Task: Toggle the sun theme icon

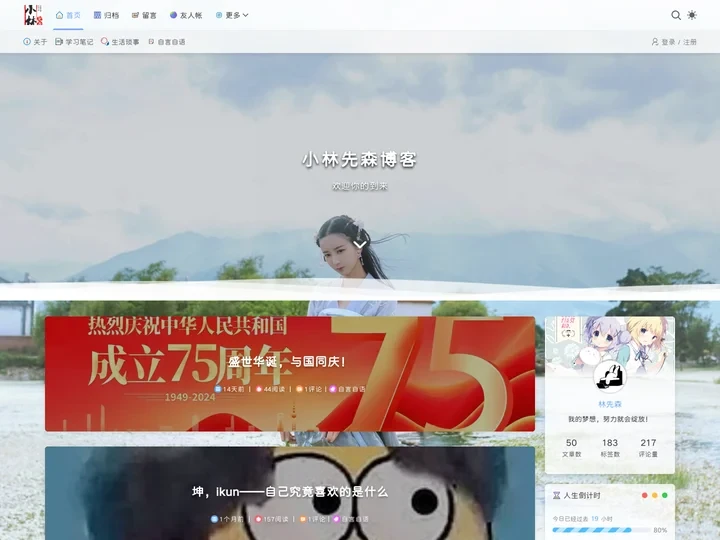Action: [692, 15]
